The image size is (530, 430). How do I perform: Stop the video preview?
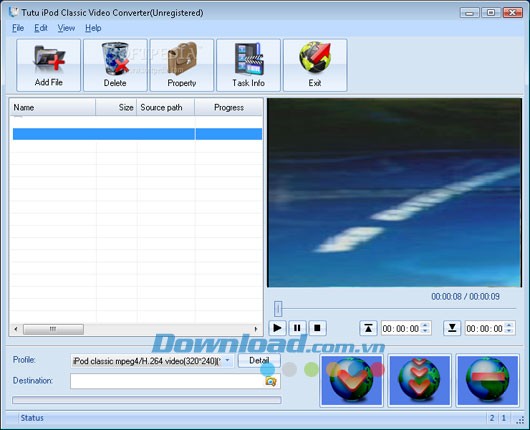pyautogui.click(x=317, y=328)
